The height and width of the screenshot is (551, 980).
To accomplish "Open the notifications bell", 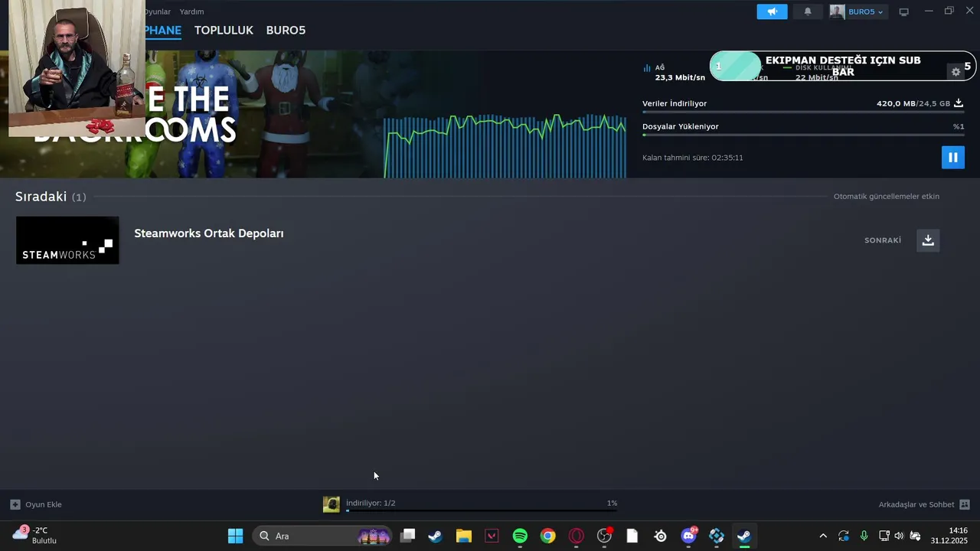I will click(808, 11).
